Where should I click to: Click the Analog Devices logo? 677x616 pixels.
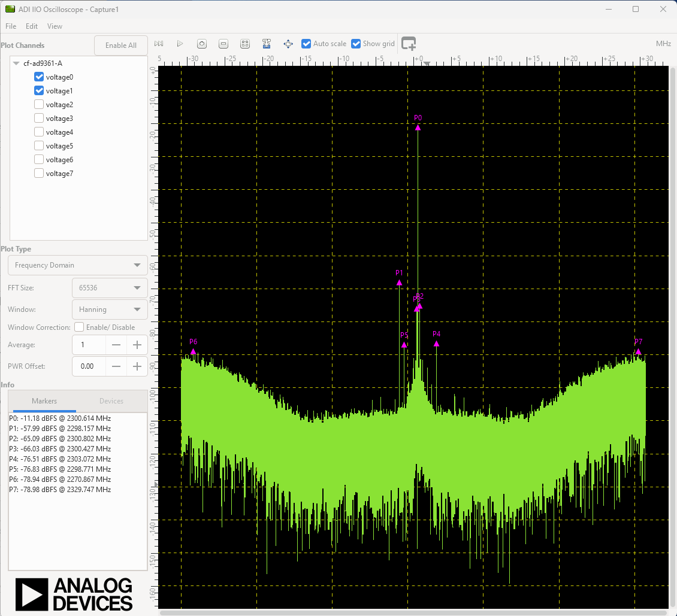point(74,594)
